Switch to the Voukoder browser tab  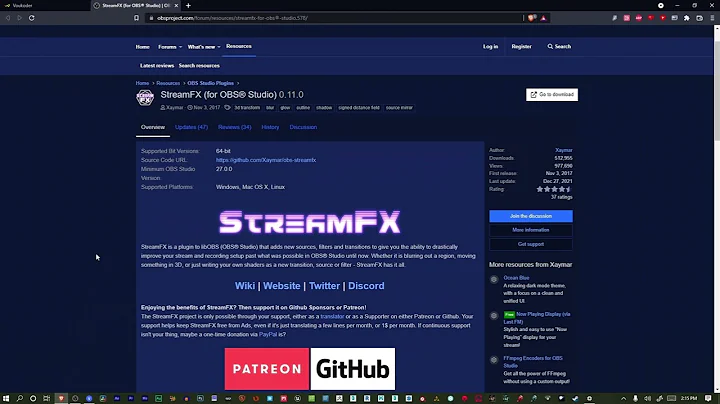pyautogui.click(x=45, y=6)
